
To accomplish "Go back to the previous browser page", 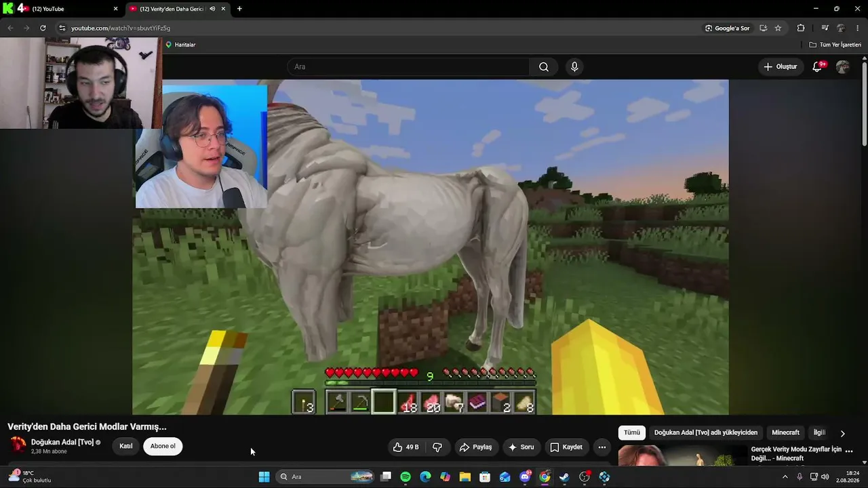I will click(x=10, y=28).
